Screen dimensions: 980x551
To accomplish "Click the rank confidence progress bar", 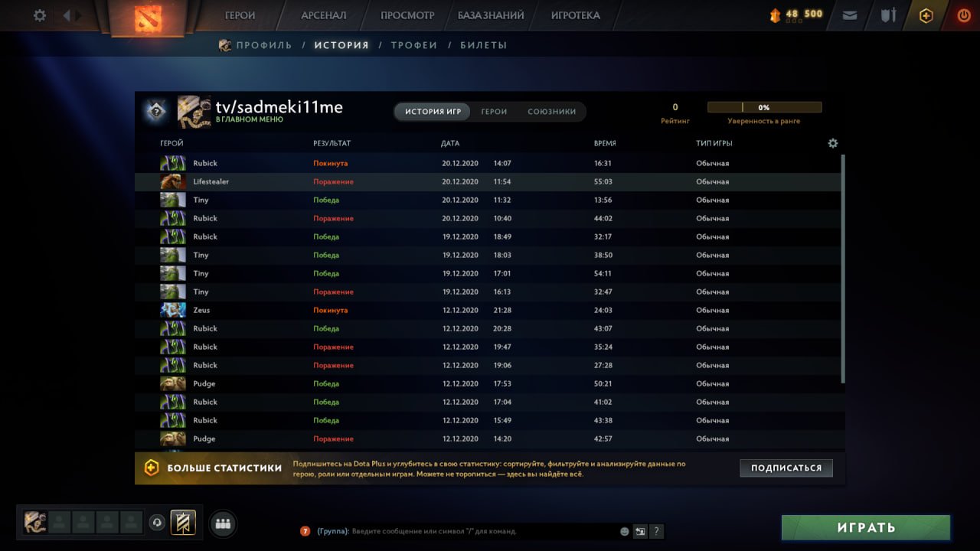I will pos(764,108).
